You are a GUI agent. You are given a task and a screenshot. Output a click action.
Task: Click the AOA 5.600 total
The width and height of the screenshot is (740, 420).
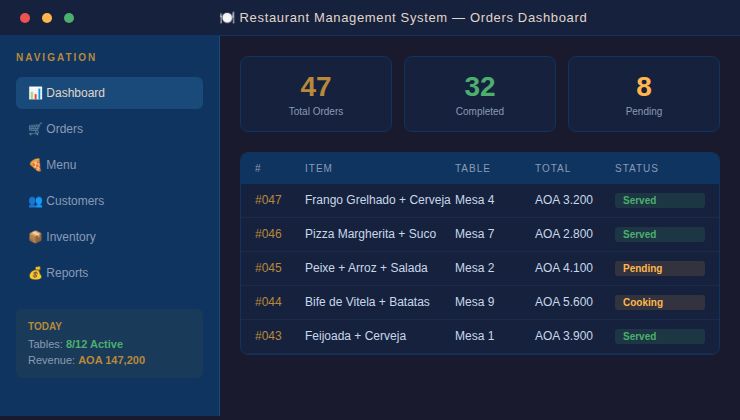pyautogui.click(x=563, y=302)
